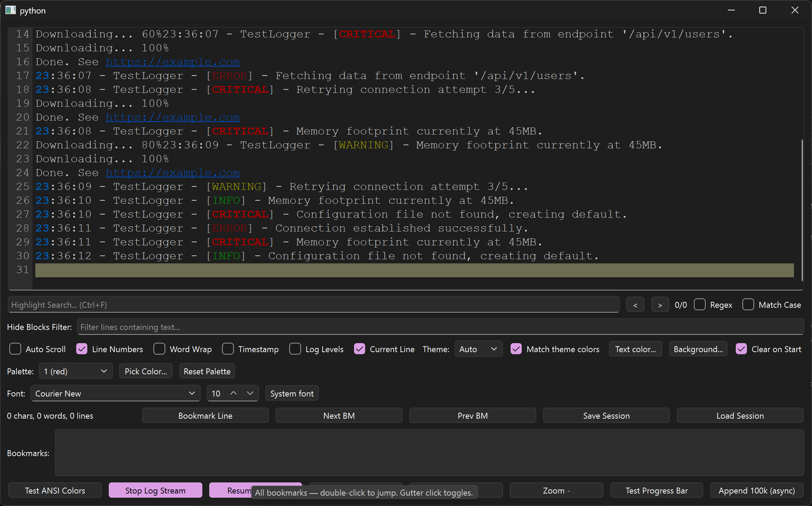Go to previous search match button
Image resolution: width=812 pixels, height=506 pixels.
635,305
